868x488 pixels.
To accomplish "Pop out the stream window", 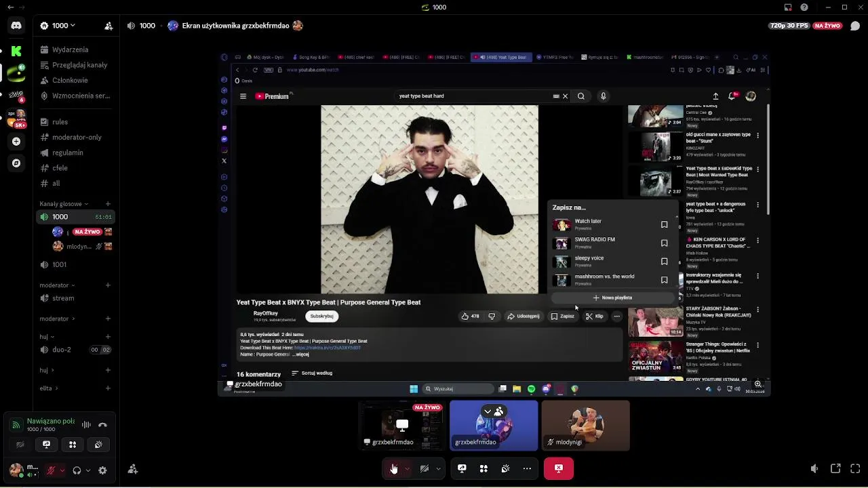I will click(x=835, y=468).
